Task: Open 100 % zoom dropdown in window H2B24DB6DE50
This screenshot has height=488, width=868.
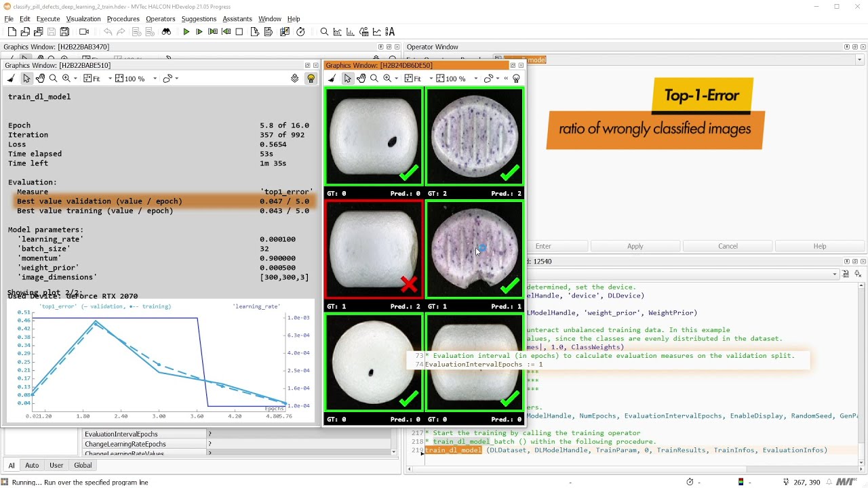Action: point(475,79)
